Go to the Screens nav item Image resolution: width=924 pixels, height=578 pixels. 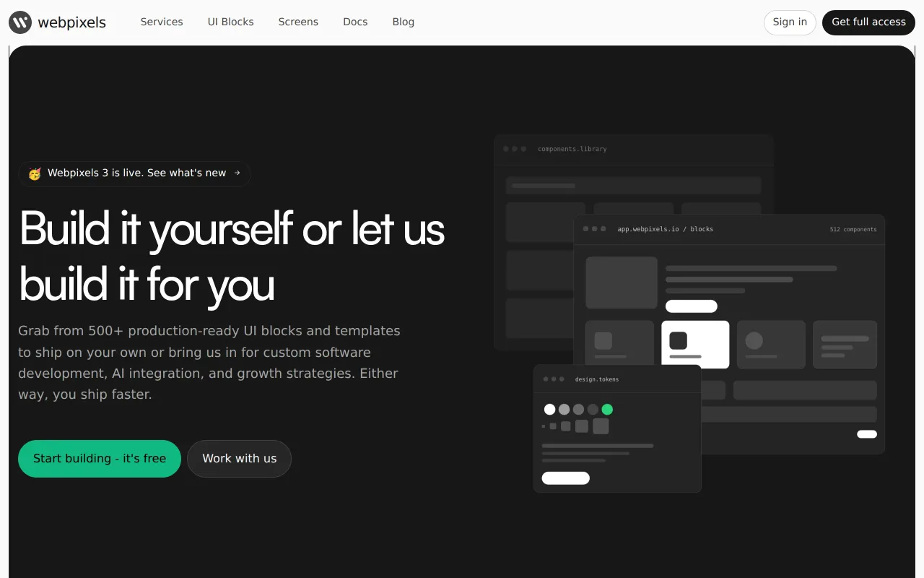pos(298,22)
